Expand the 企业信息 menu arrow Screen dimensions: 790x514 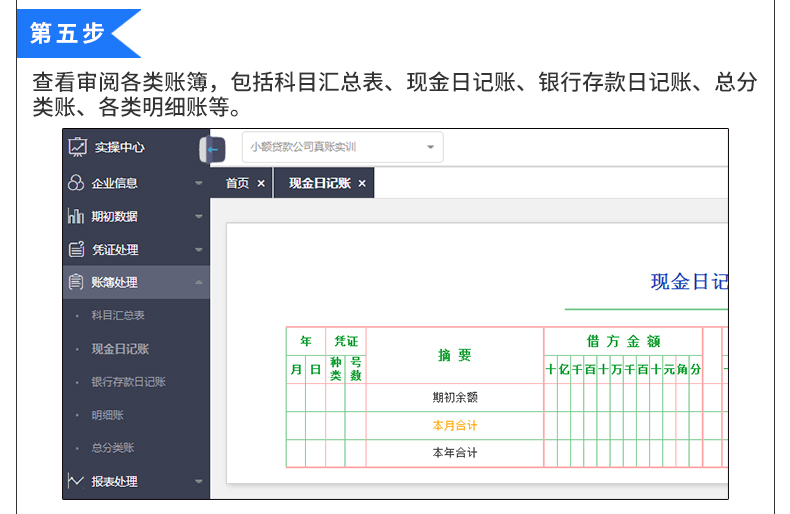pos(199,183)
